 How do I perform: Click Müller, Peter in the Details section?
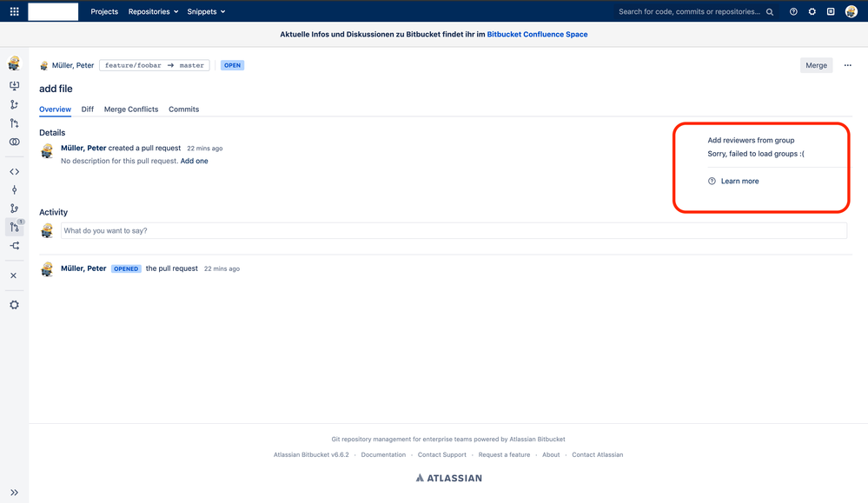pos(83,148)
